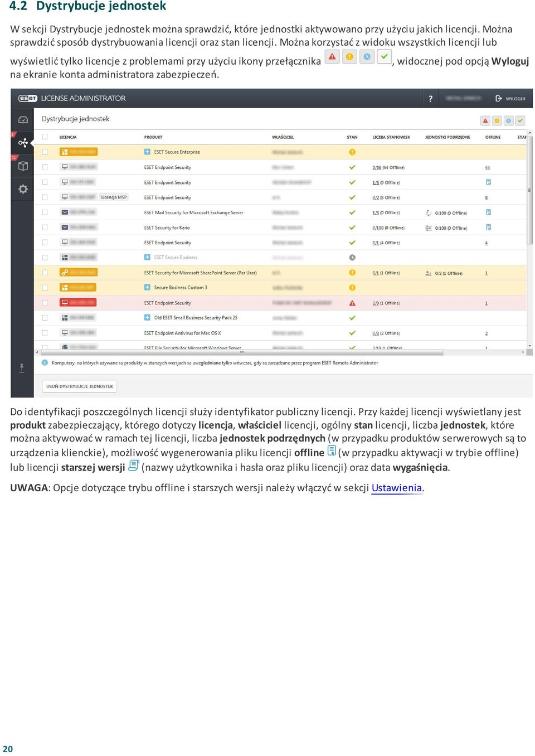Viewport: 535px width, 756px height.
Task: Open the Ustawienia hyperlink in document
Action: 397,488
